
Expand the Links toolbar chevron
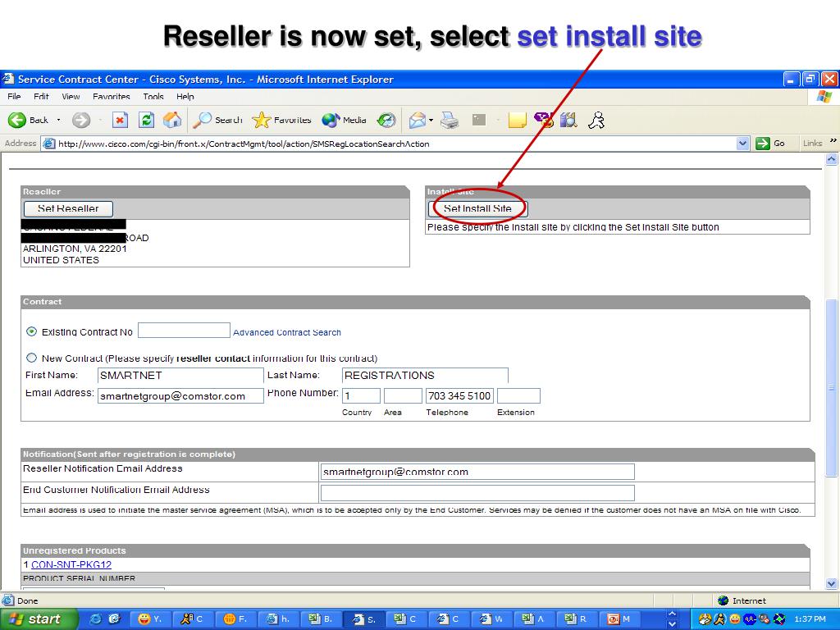point(833,141)
